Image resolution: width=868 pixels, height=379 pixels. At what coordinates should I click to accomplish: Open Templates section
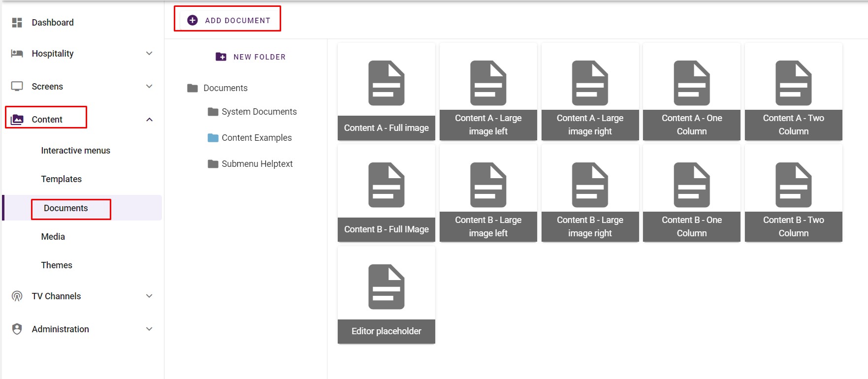tap(62, 179)
